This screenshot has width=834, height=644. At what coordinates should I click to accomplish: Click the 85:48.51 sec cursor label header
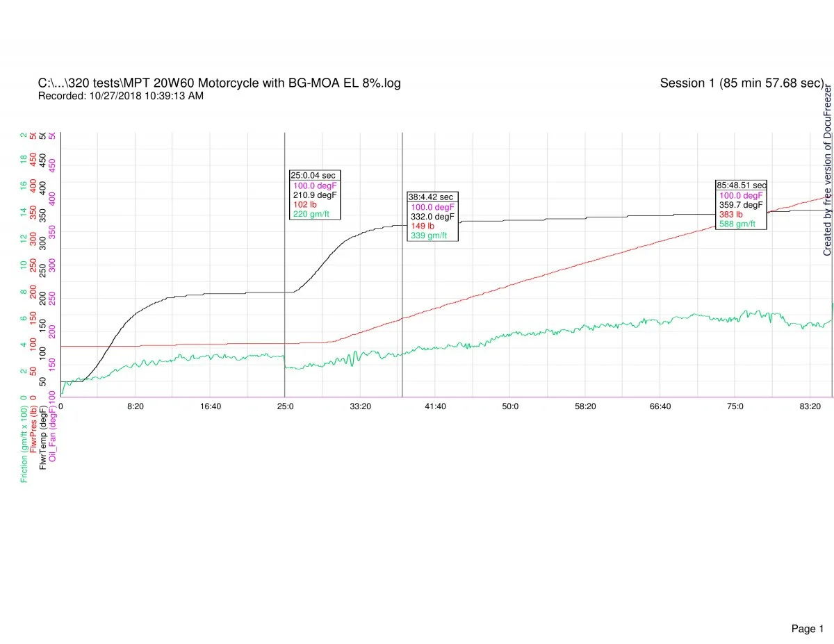(742, 185)
